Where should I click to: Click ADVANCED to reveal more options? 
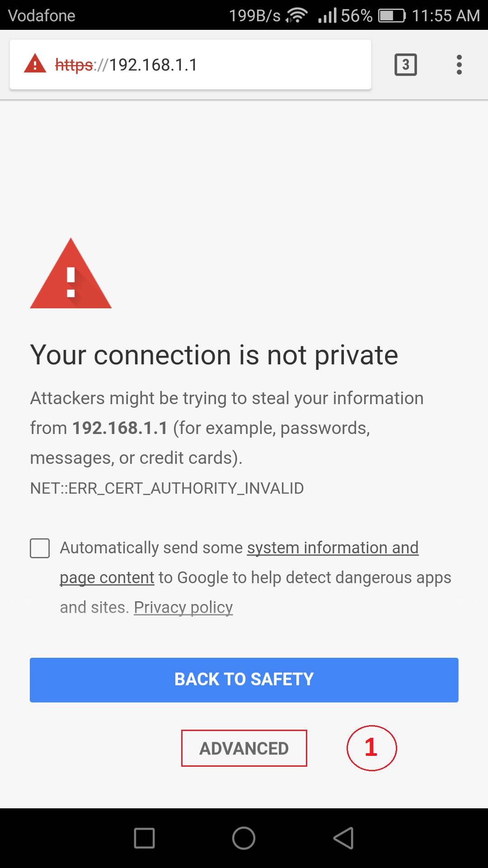244,748
